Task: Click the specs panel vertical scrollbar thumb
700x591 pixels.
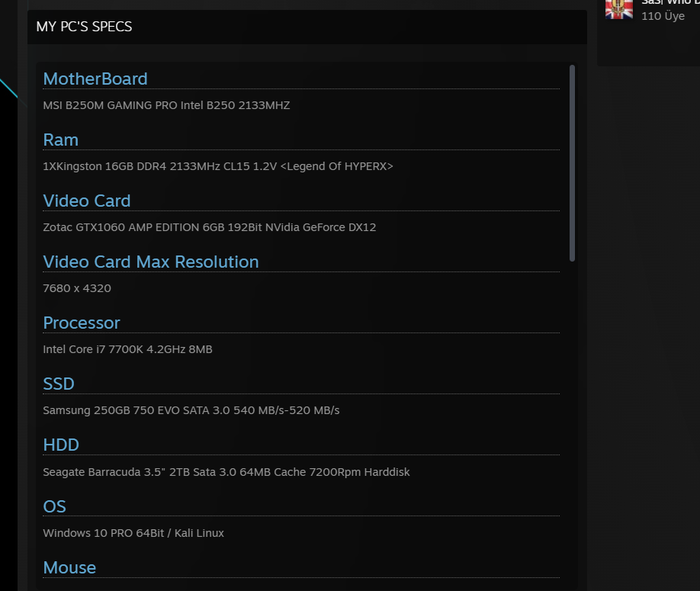Action: click(x=573, y=163)
